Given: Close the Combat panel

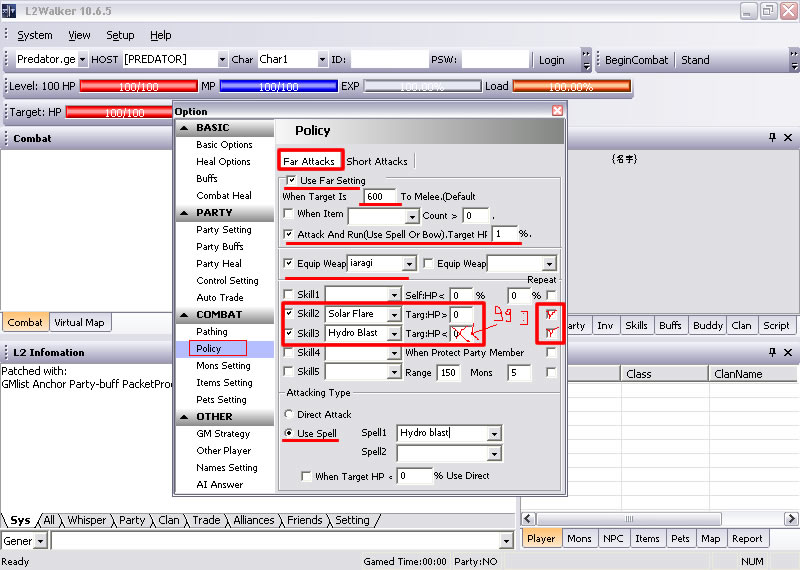Looking at the screenshot, I should 788,137.
